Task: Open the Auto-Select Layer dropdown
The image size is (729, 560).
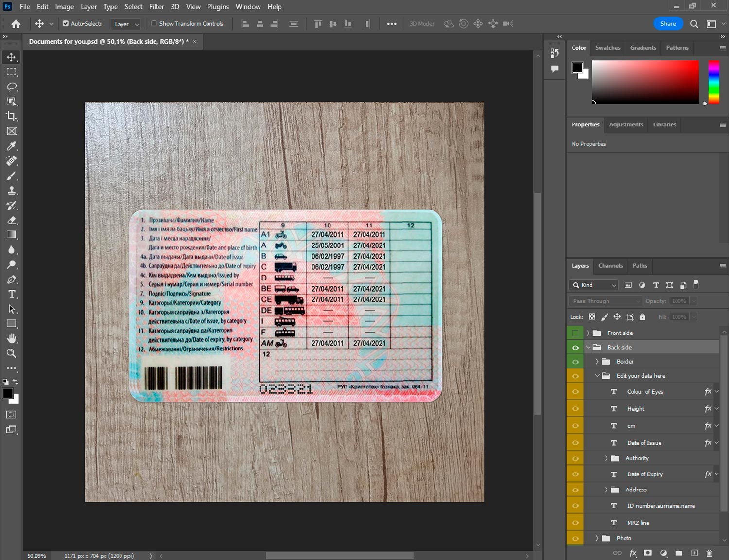Action: tap(125, 24)
